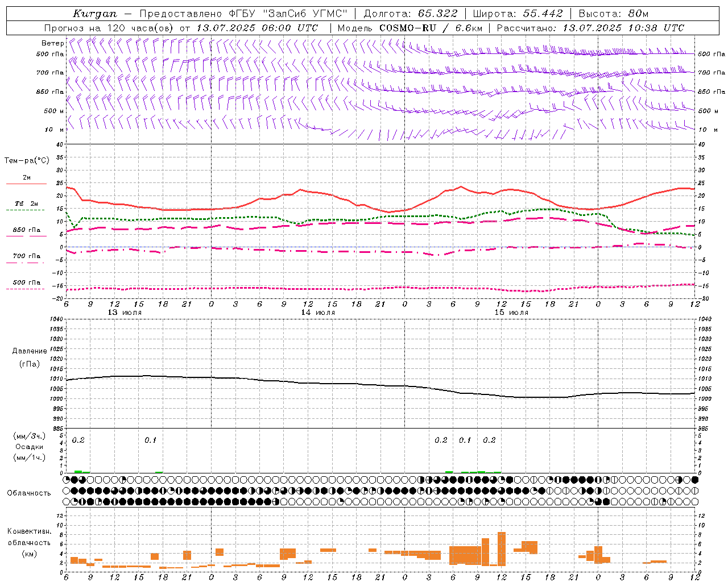
Task: Click the date label 14 июля
Action: coord(318,312)
